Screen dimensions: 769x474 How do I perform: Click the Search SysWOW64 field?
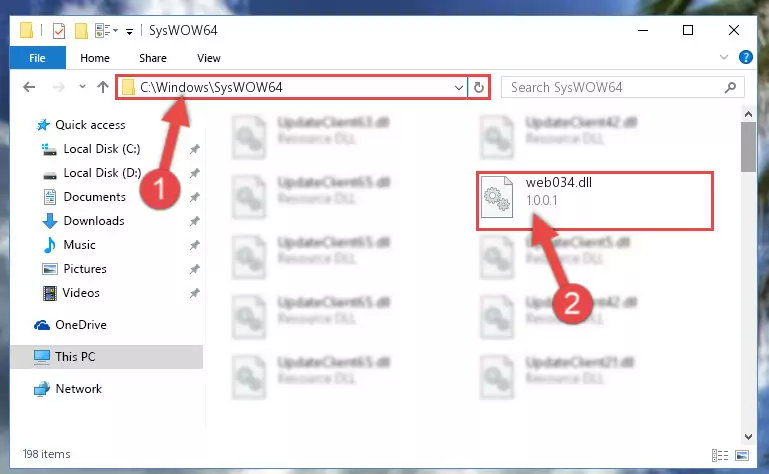click(622, 87)
